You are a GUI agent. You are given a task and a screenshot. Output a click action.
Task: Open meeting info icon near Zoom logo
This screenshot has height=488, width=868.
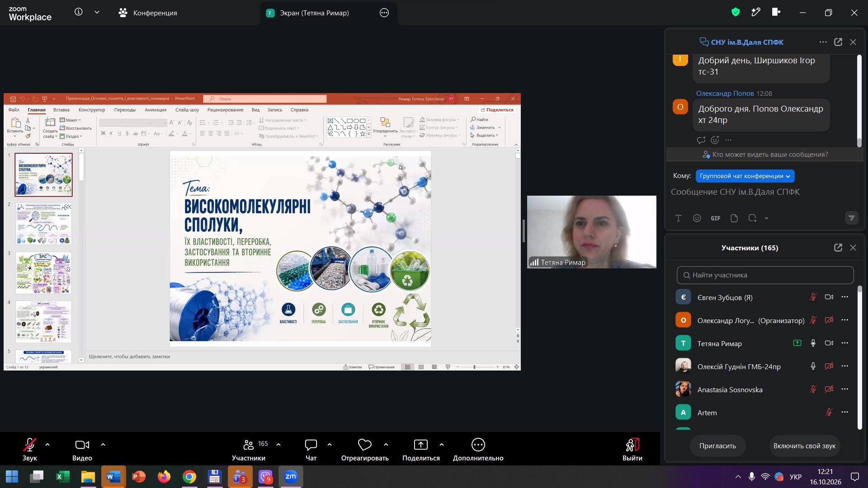[79, 12]
